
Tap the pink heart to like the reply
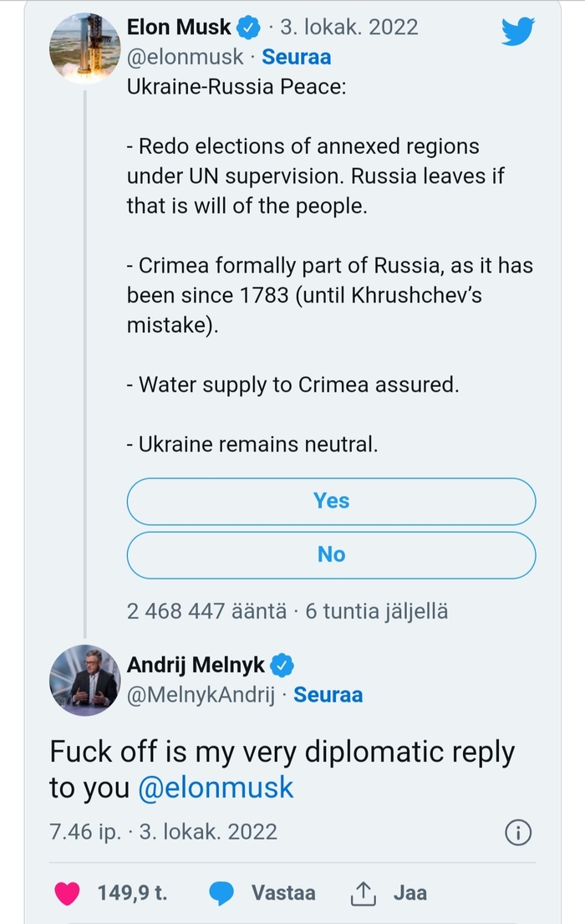pos(65,893)
